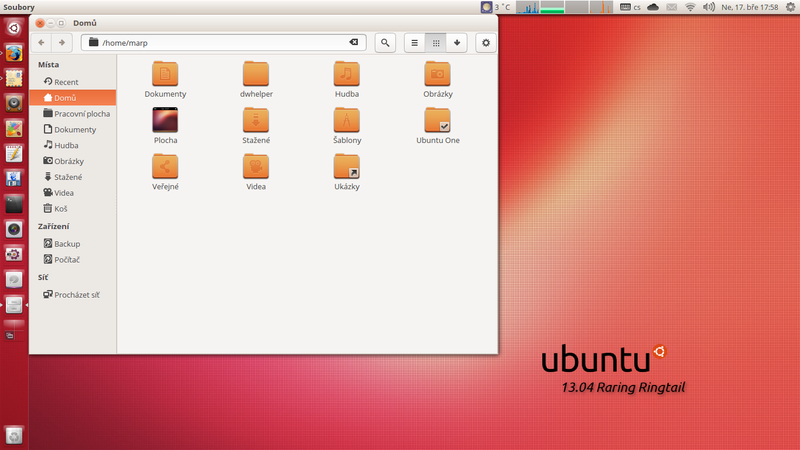Open Dokumenty in the sidebar

(x=72, y=129)
